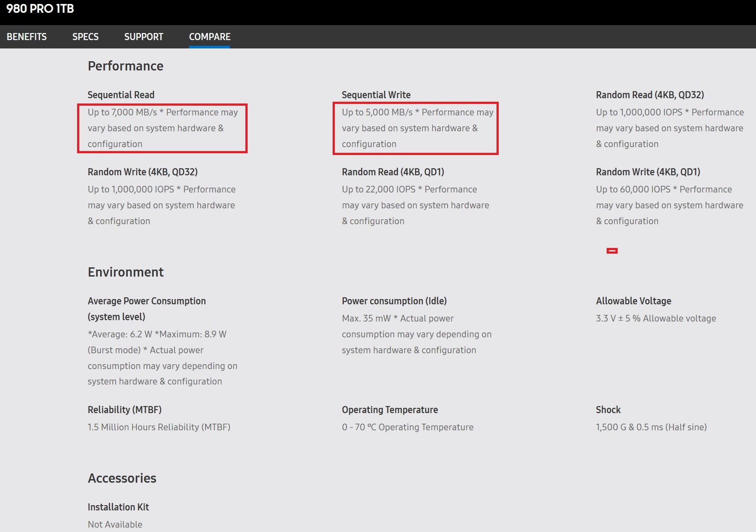
Task: Click the Up to 5,000 MB/s value
Action: 418,128
